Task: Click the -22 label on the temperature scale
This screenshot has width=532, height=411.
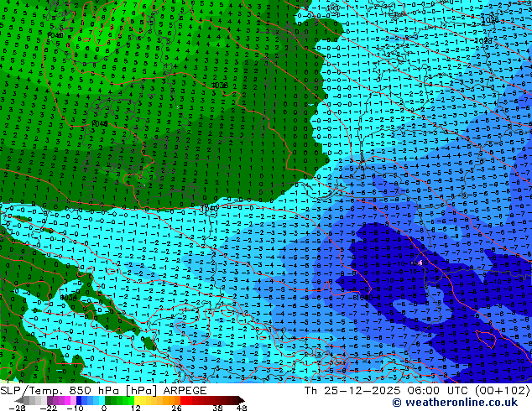Action: 49,408
